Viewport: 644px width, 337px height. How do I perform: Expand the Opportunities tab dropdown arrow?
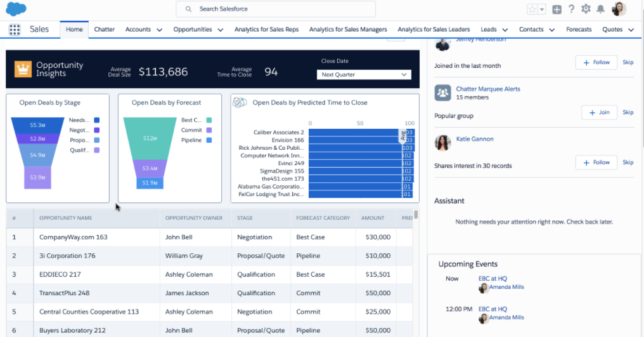(220, 30)
